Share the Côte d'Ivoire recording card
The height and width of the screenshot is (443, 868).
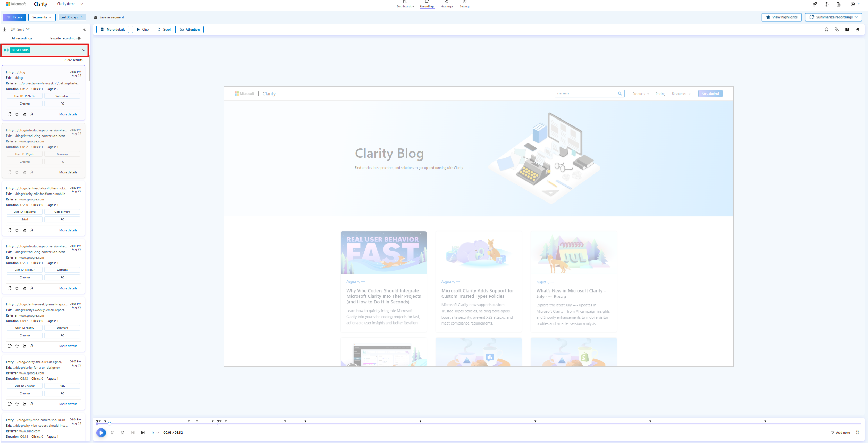click(x=24, y=230)
